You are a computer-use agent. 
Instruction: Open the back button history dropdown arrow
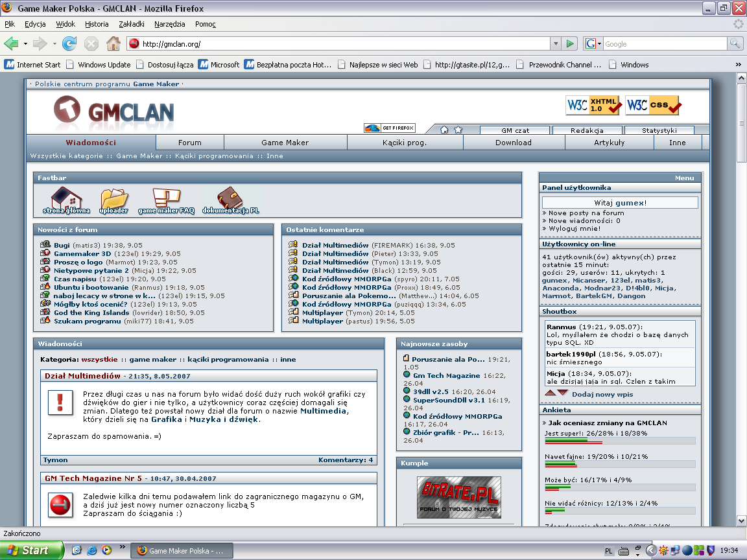pos(25,43)
